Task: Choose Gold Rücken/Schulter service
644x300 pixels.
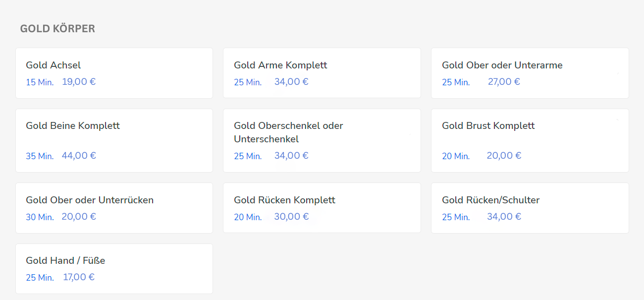Action: coord(530,208)
